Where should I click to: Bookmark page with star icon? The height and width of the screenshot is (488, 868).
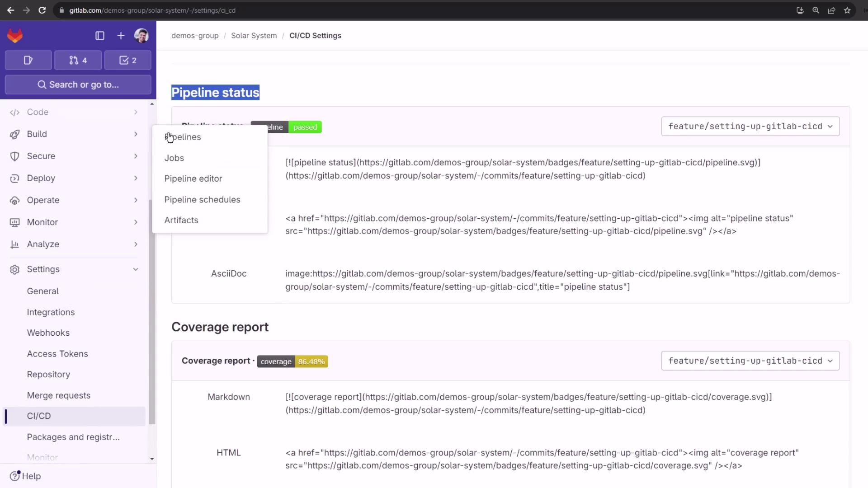847,10
